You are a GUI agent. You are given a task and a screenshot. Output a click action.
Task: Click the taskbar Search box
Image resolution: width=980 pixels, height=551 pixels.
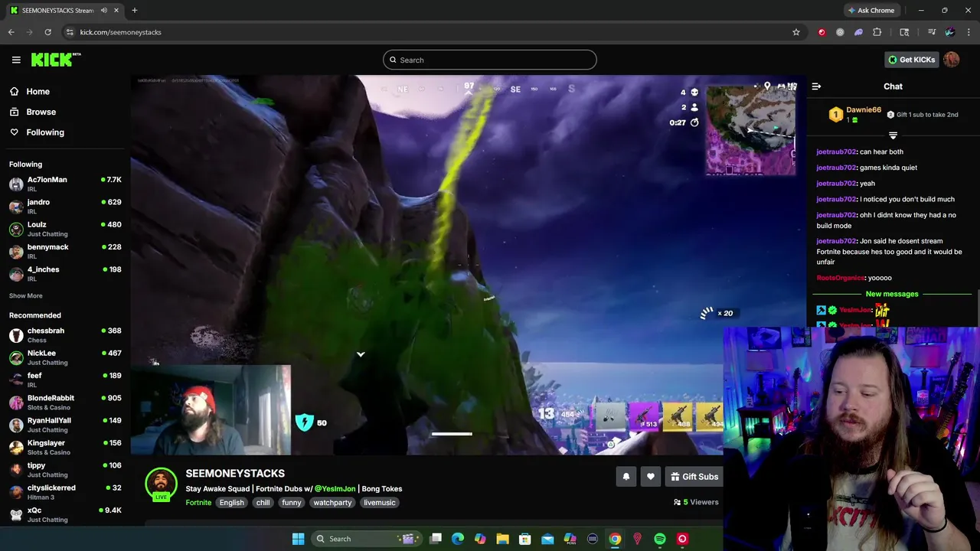(x=367, y=539)
